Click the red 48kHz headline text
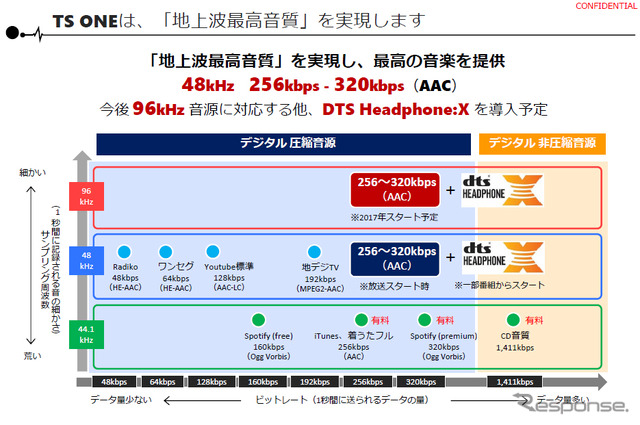 tap(208, 85)
